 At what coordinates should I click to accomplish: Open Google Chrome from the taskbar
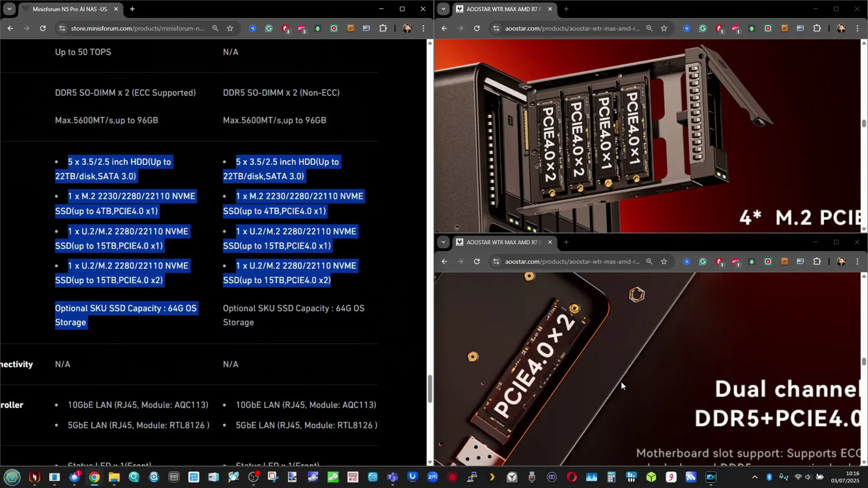pos(94,477)
